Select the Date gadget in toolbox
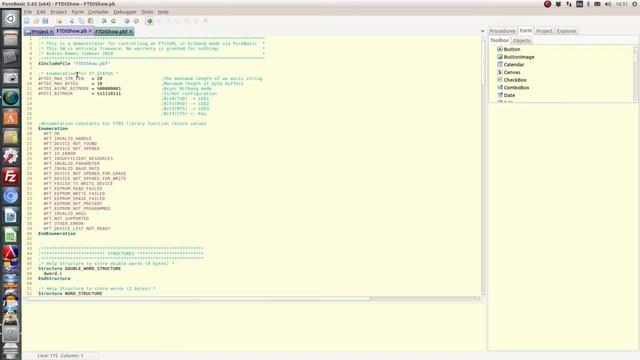The image size is (640, 360). click(x=509, y=95)
